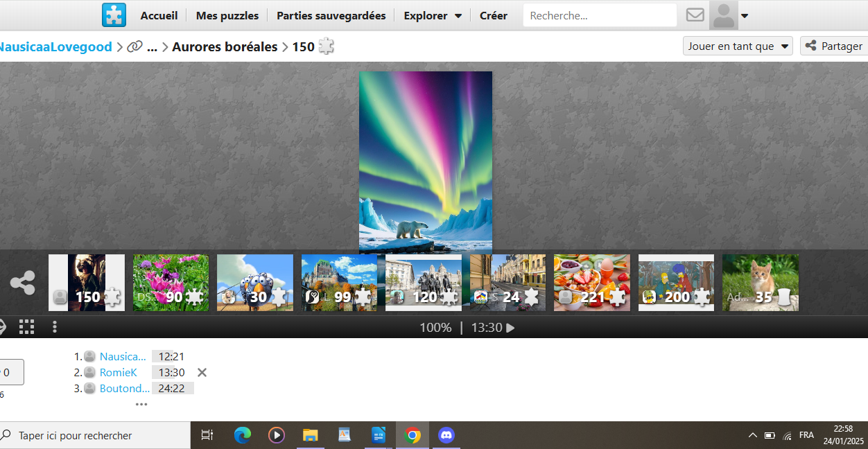Click the large share icon left of thumbnails
This screenshot has height=449, width=868.
point(23,283)
